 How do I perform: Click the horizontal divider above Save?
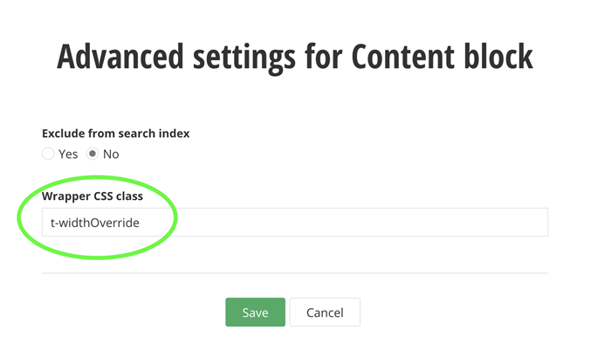click(x=295, y=272)
